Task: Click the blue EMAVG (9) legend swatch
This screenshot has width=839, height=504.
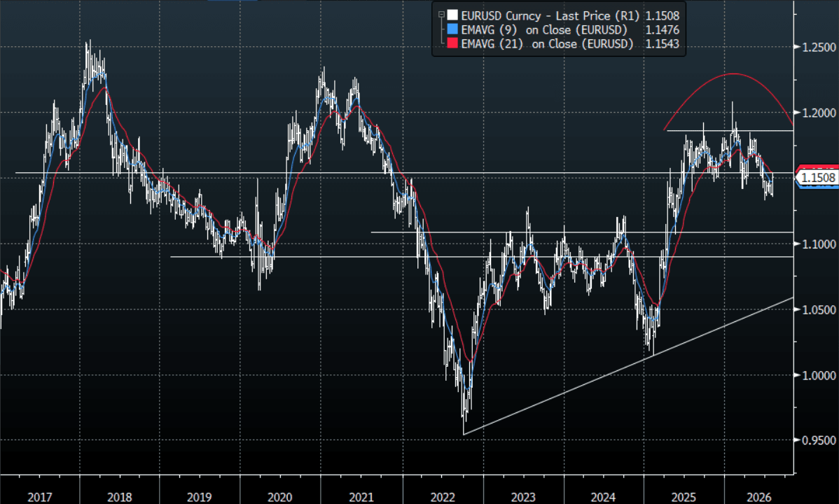Action: coord(452,29)
